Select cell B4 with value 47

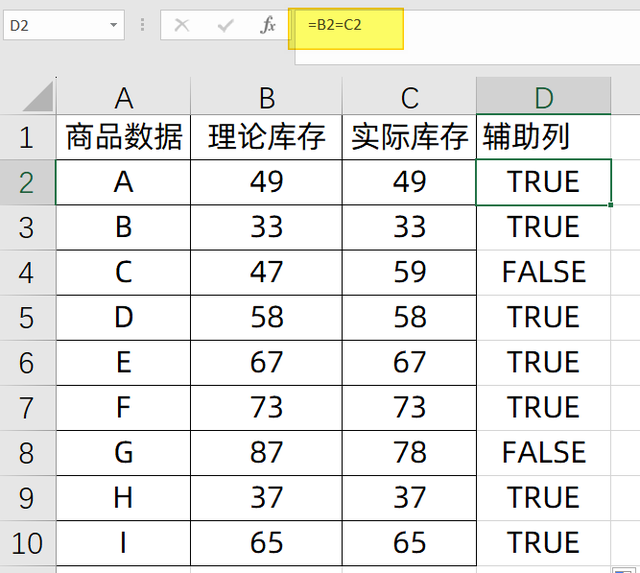coord(266,273)
